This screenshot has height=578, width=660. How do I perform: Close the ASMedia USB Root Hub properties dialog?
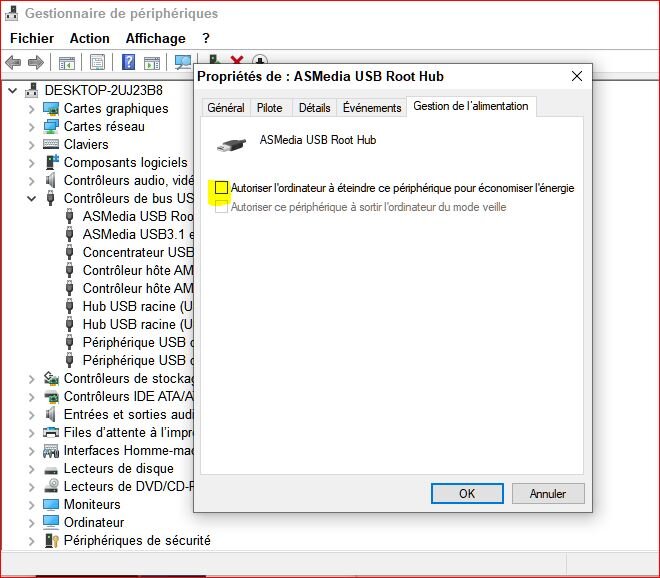click(577, 76)
